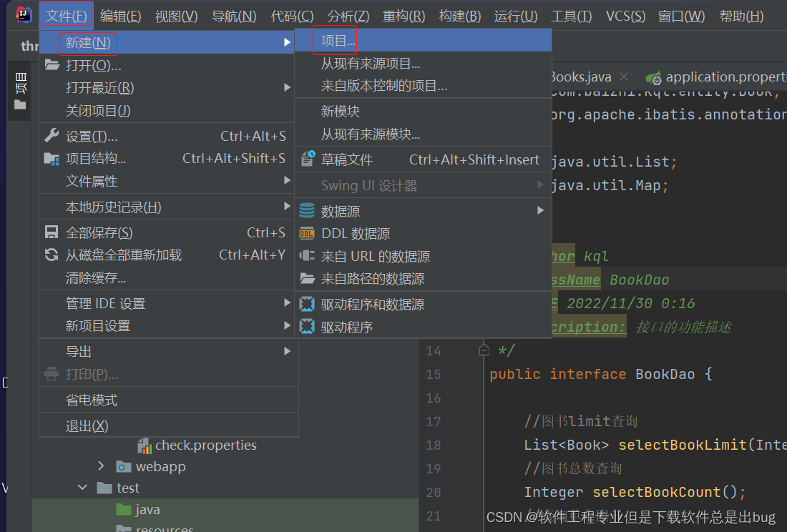Click the Spring leaf icon on application.properties tab

(x=654, y=76)
